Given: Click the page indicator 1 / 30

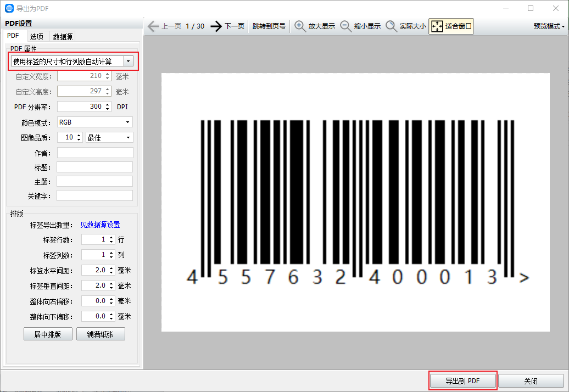Looking at the screenshot, I should tap(195, 26).
